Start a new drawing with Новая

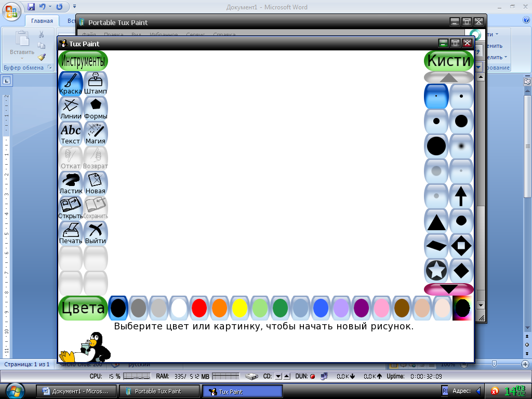pos(96,183)
